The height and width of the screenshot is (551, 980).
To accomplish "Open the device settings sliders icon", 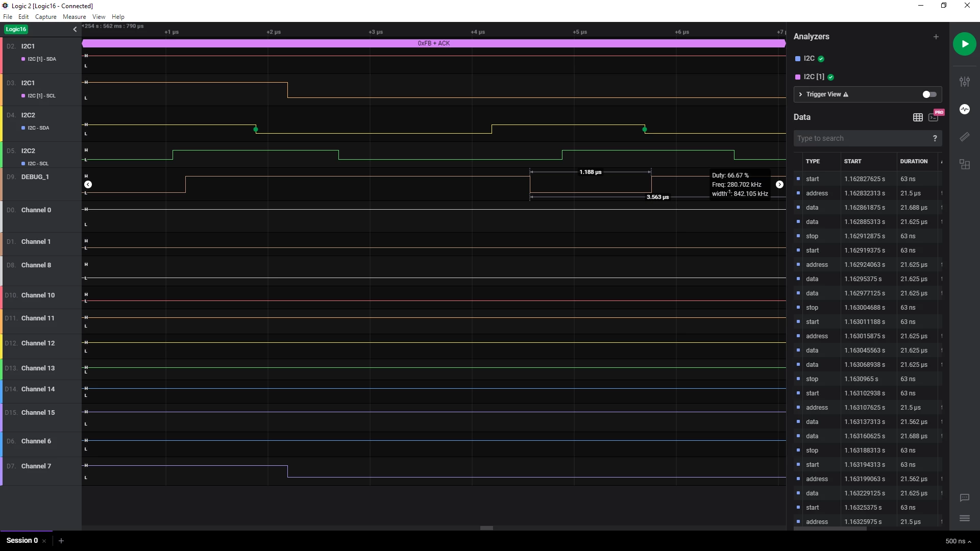I will [x=964, y=82].
